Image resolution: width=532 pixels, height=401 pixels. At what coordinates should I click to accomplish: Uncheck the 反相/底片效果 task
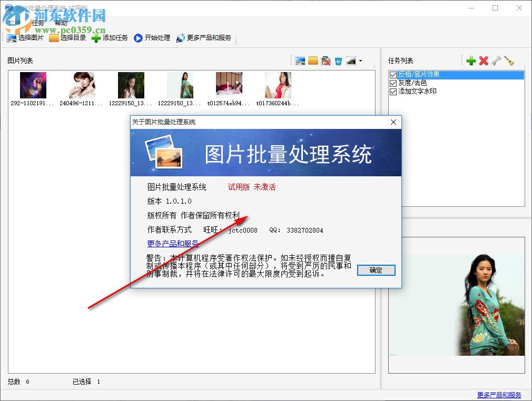point(393,75)
